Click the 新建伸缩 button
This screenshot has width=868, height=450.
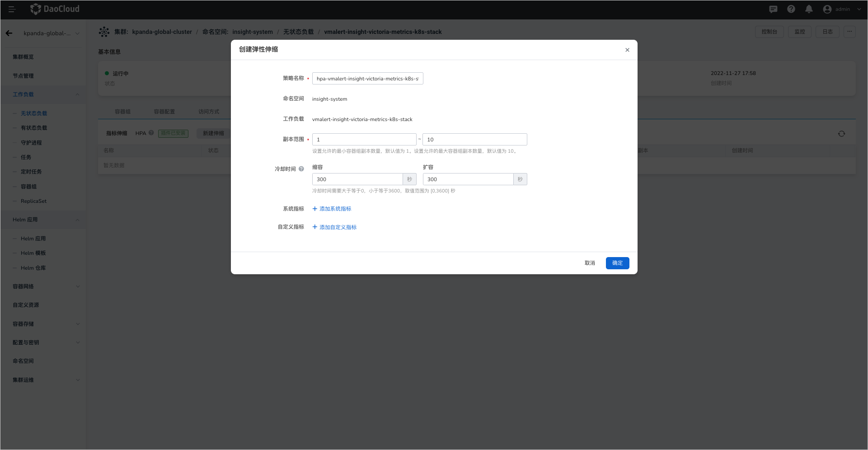point(213,133)
